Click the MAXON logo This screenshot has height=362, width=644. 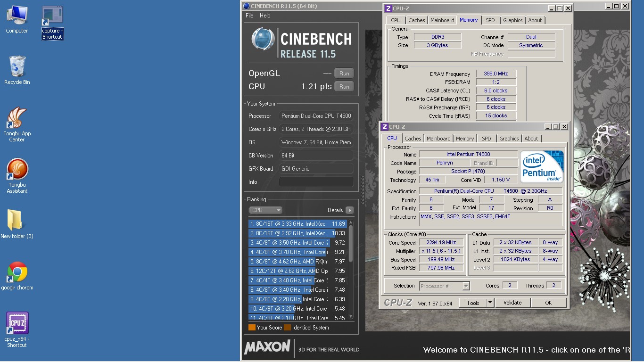(267, 348)
